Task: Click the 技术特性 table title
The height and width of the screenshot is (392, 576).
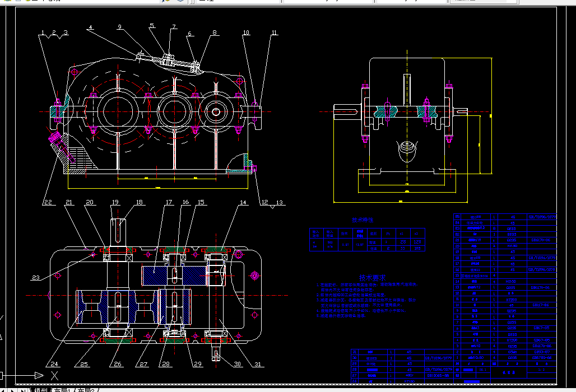Action: 362,220
